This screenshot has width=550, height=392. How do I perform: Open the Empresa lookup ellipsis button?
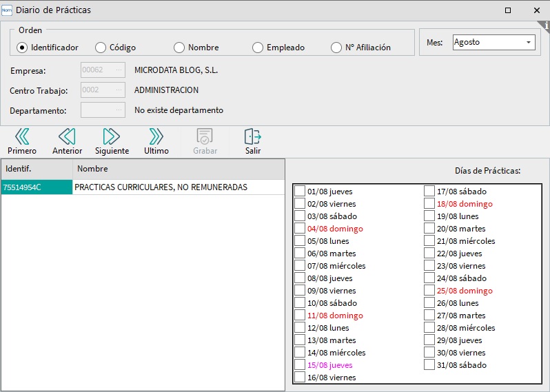coord(119,70)
